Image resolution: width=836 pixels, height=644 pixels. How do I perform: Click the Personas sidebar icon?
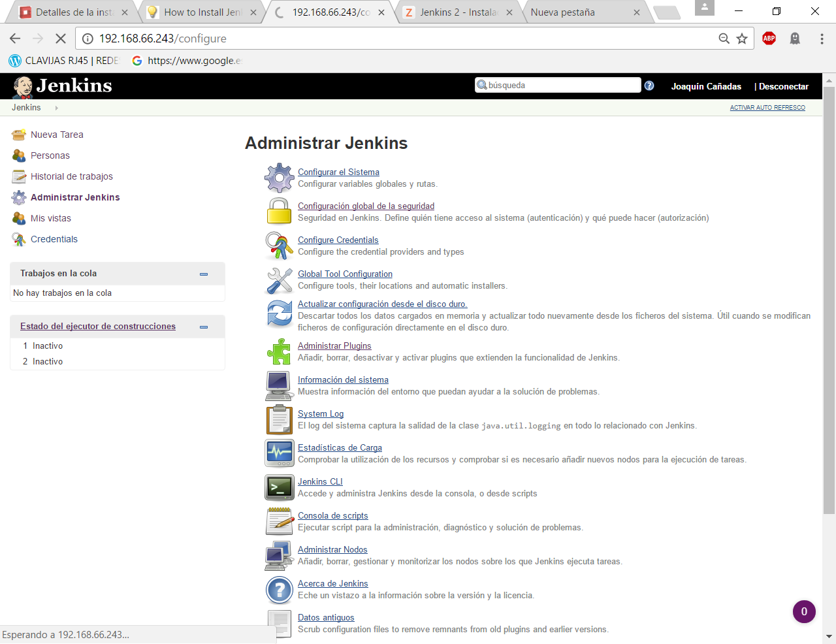19,155
